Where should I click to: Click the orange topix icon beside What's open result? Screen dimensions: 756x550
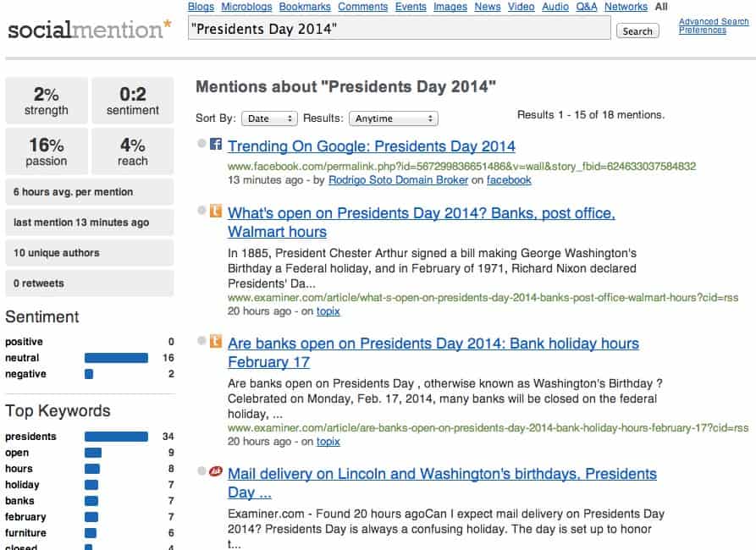pos(216,212)
